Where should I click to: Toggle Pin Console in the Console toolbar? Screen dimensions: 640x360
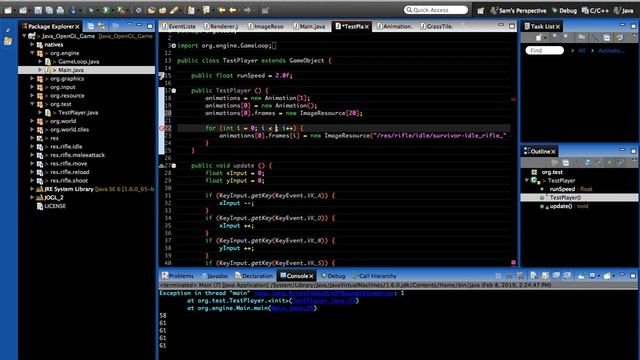click(x=581, y=276)
